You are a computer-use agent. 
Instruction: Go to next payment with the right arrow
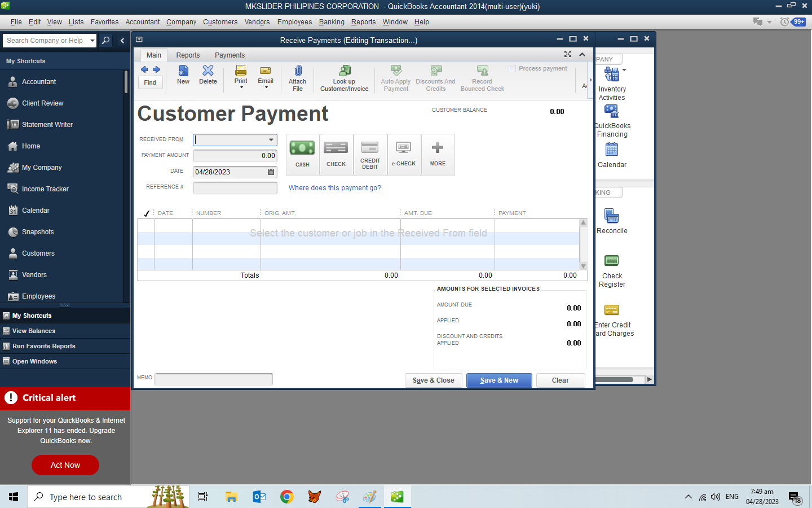point(157,69)
